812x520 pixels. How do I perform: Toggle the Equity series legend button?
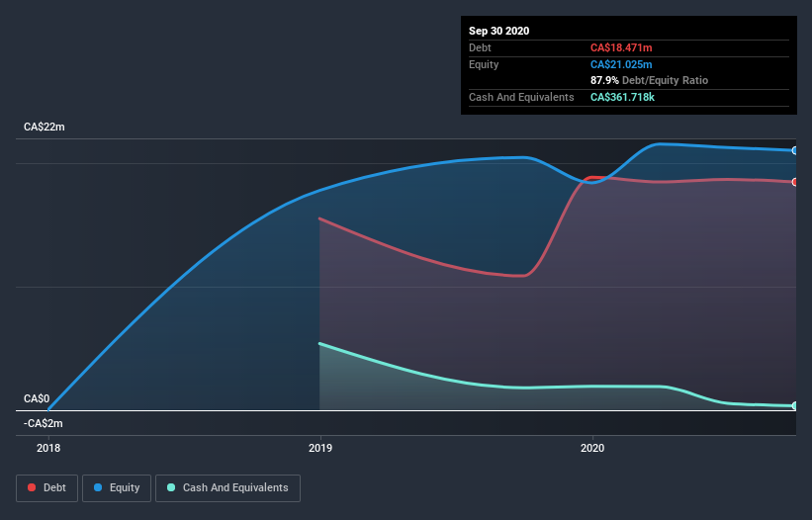(x=117, y=488)
